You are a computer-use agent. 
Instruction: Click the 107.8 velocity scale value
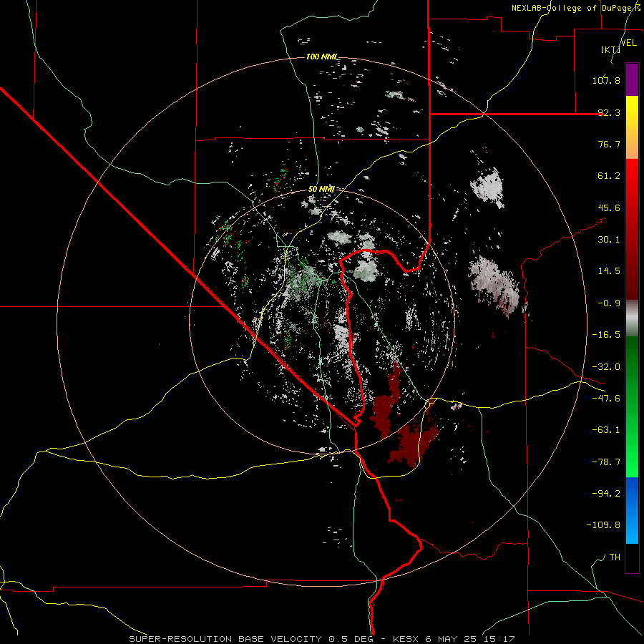(x=606, y=80)
